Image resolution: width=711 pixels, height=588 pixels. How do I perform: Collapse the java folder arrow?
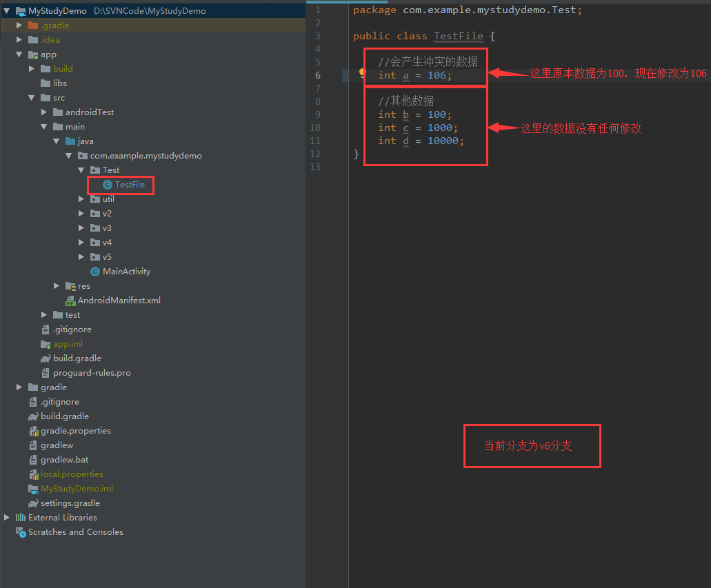pyautogui.click(x=57, y=141)
